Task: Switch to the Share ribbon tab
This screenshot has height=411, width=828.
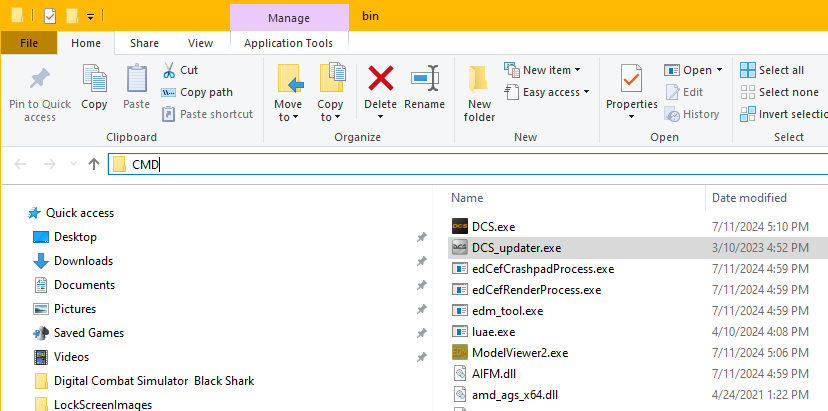Action: tap(145, 43)
